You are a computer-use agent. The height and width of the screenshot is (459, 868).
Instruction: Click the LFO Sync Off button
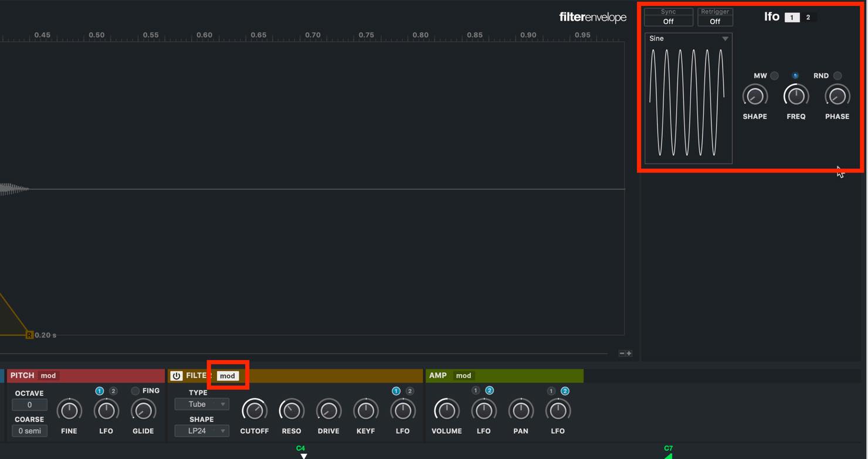(669, 17)
